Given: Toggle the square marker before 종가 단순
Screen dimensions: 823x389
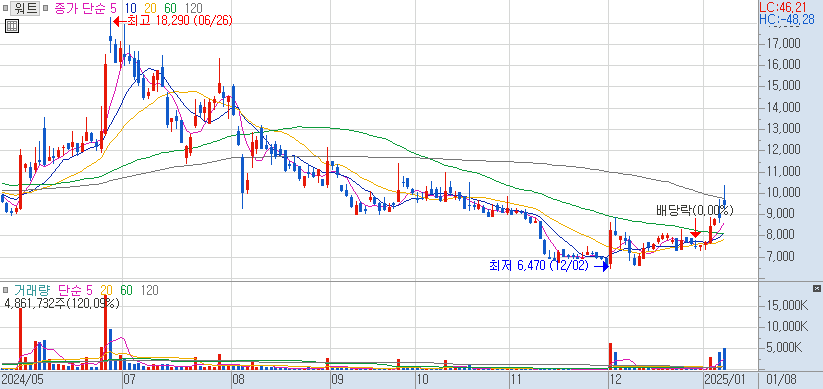Looking at the screenshot, I should click(46, 8).
